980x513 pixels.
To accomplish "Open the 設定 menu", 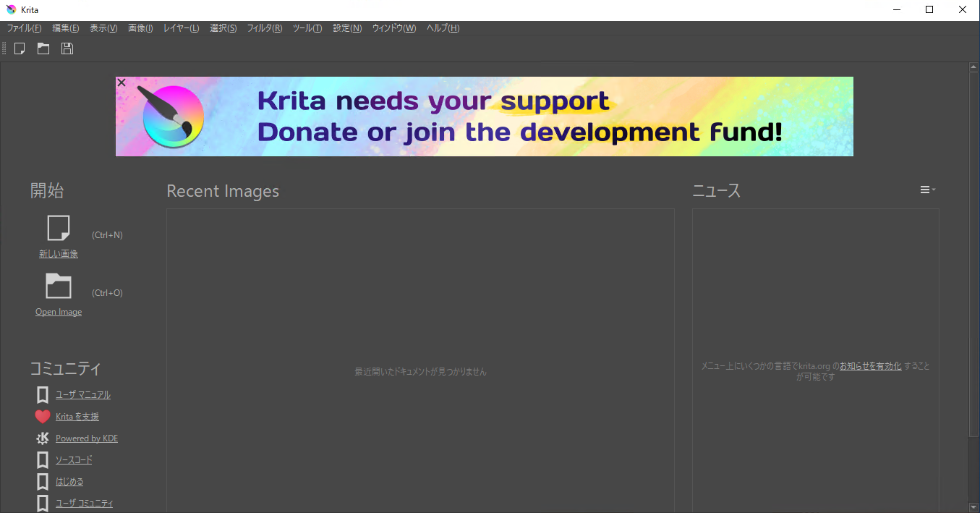I will pyautogui.click(x=346, y=28).
